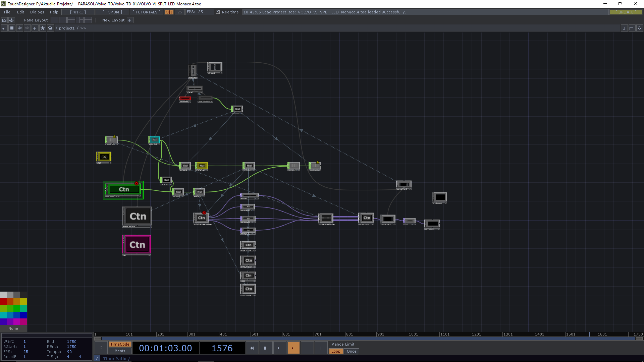644x362 pixels.
Task: Select the four-pane grid layout icon
Action: coord(88,20)
